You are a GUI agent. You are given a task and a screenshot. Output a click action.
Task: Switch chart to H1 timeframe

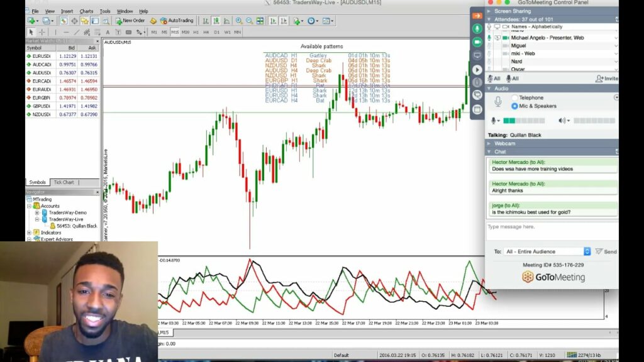(x=196, y=32)
